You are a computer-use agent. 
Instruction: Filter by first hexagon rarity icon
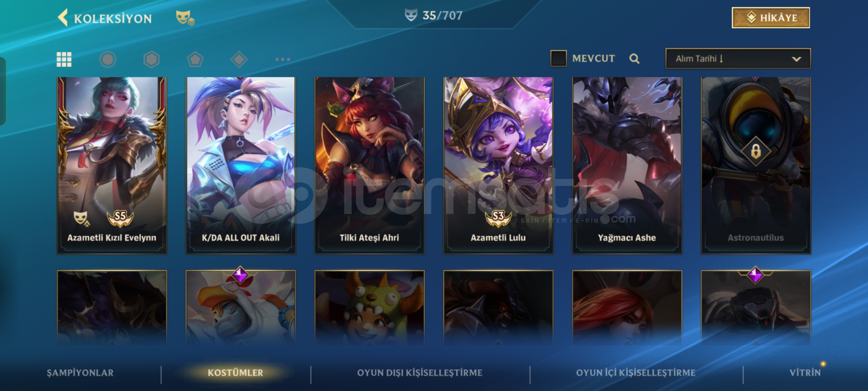[108, 59]
